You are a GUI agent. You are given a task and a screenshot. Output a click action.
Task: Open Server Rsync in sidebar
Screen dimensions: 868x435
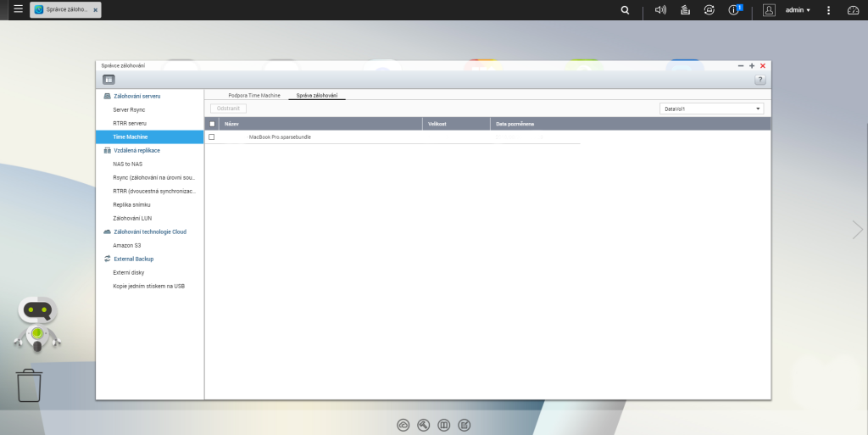coord(129,109)
